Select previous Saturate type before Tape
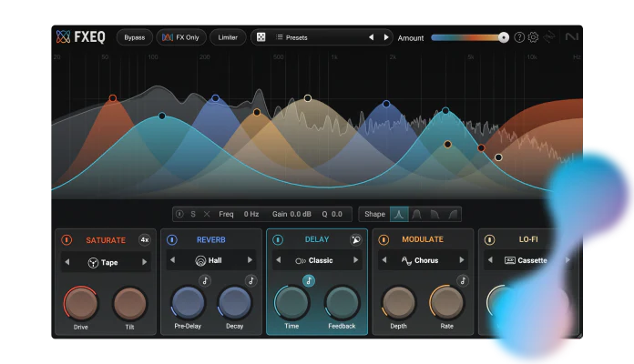634x364 pixels. click(x=67, y=262)
